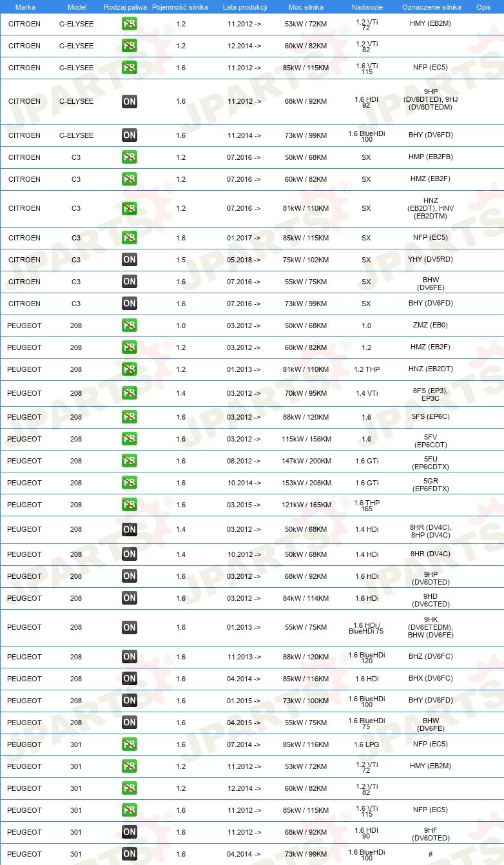Click the PB icon for 208 153kW / 208KM
This screenshot has height=865, width=504.
pyautogui.click(x=130, y=483)
